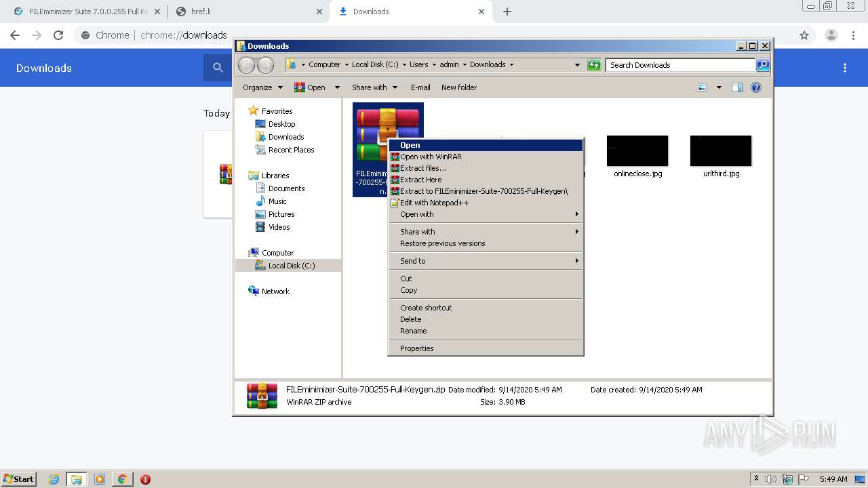
Task: Choose Rename in context menu
Action: click(486, 331)
